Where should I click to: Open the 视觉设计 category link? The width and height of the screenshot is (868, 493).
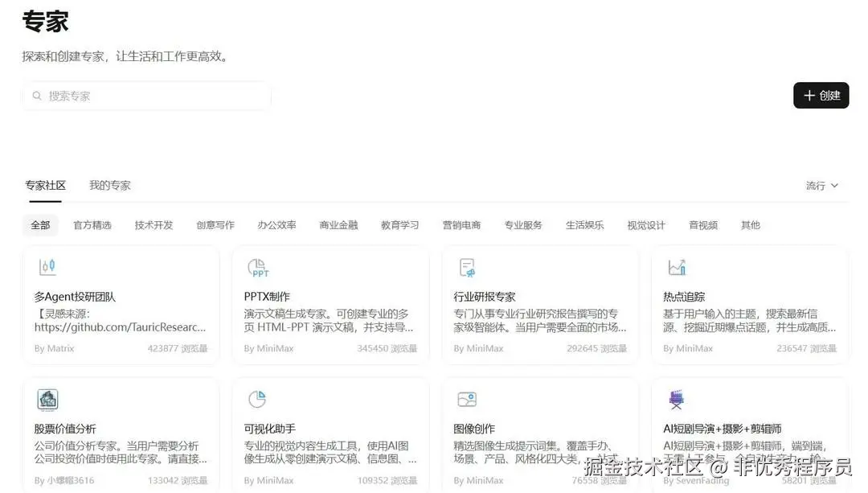[x=645, y=225]
